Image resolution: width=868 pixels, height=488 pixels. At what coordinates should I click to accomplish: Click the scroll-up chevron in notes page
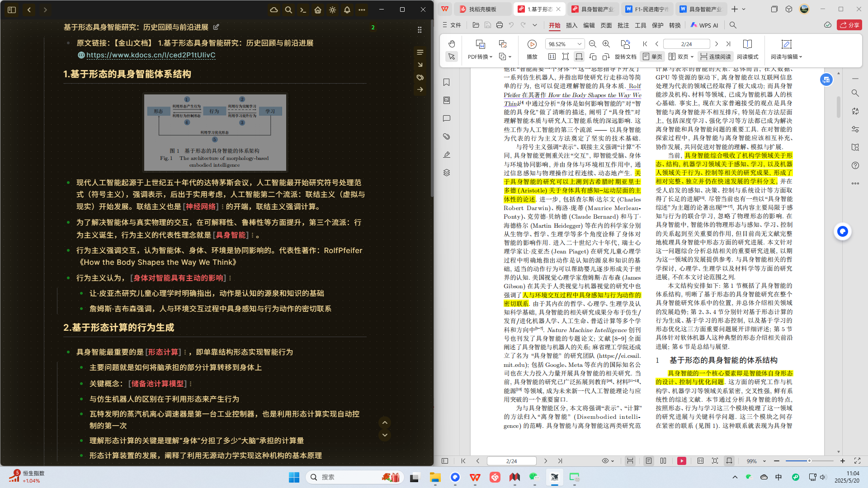click(x=385, y=422)
